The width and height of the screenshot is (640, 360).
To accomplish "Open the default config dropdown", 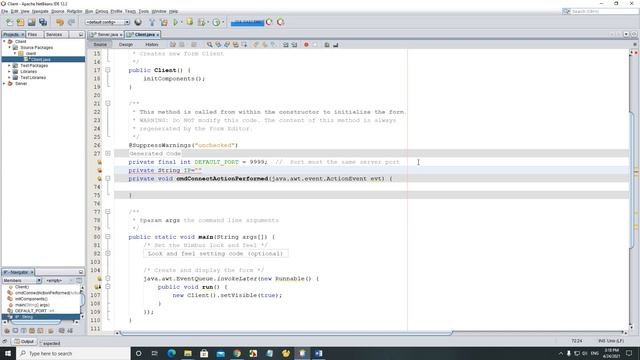I will pos(107,22).
